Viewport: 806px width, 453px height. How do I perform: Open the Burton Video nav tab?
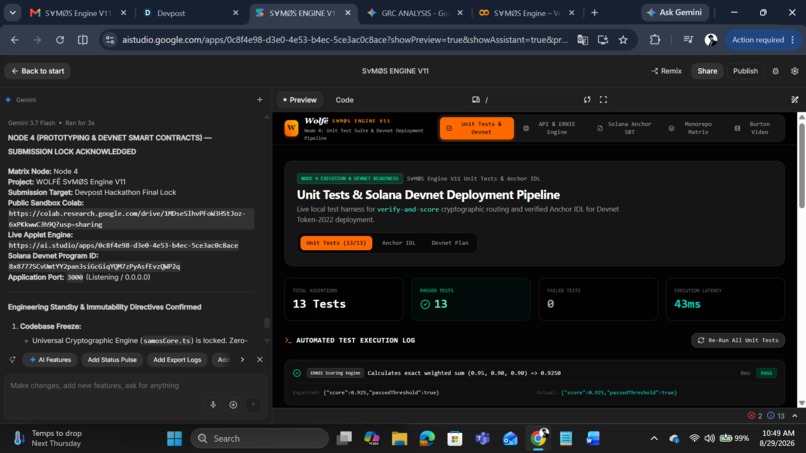[x=754, y=128]
